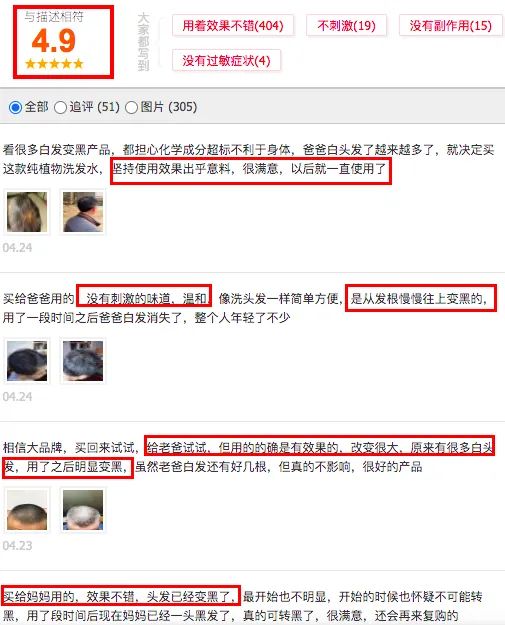Click the first review's 04.24 date

tap(17, 248)
